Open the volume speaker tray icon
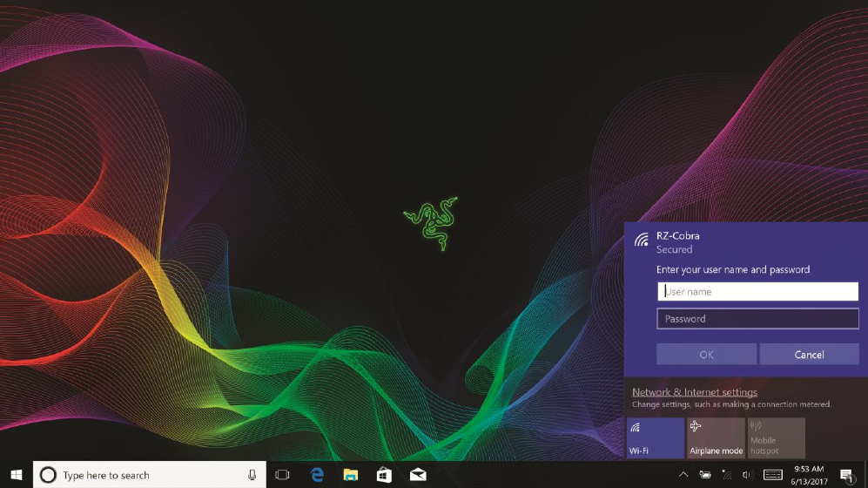Screen dimensions: 868x488 tap(748, 475)
